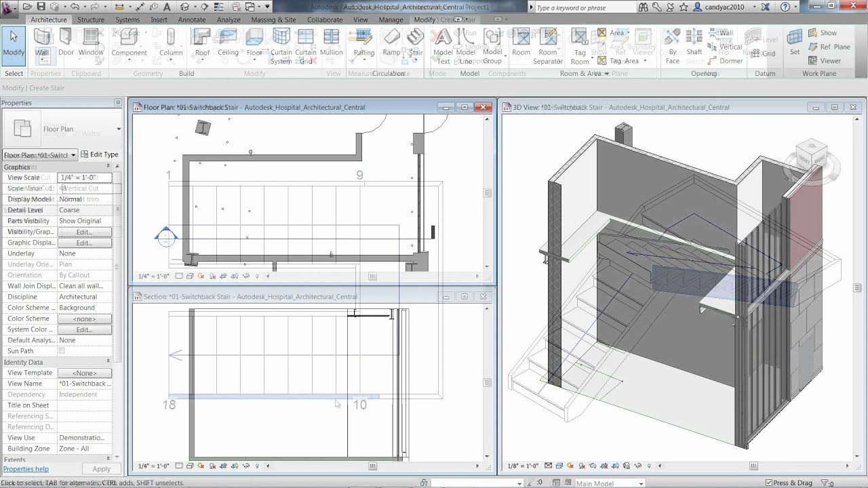868x488 pixels.
Task: Toggle shadows in the 3D view control bar
Action: tap(583, 466)
